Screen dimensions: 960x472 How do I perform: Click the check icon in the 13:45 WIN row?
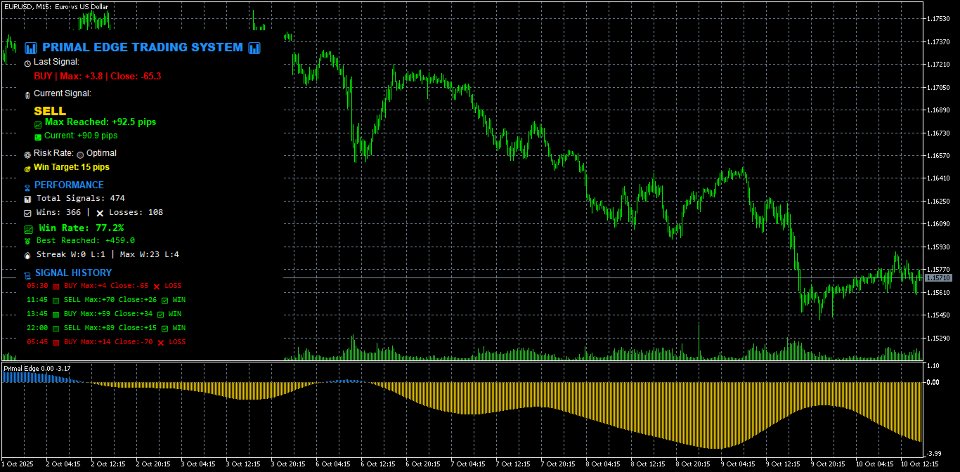(x=161, y=315)
